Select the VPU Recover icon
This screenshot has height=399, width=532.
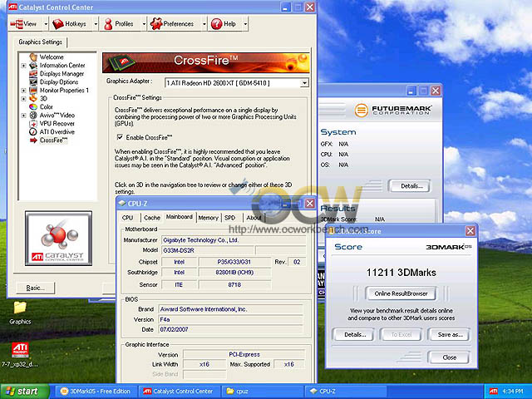33,124
